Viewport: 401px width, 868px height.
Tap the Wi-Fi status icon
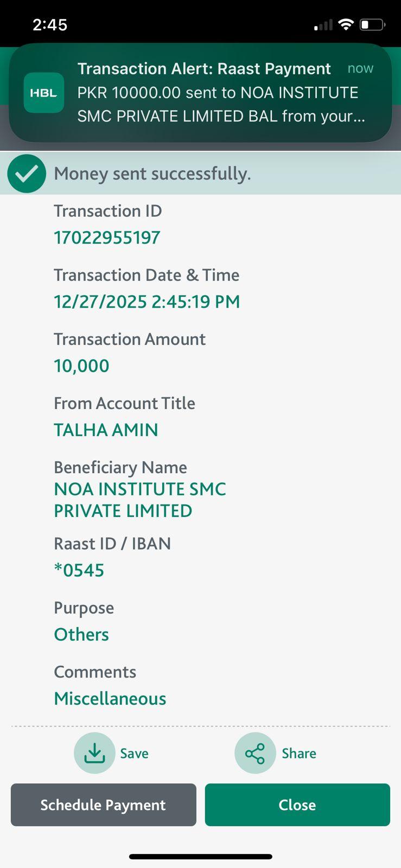(345, 24)
